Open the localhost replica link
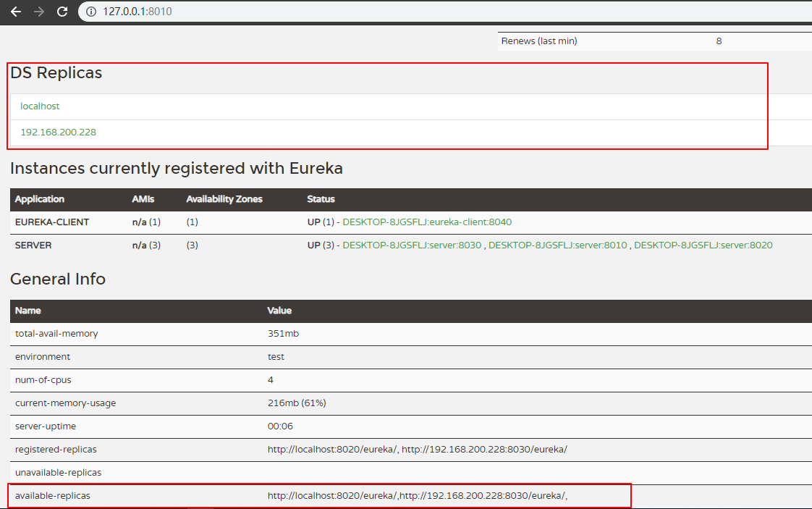Screen dimensions: 812x509 (x=40, y=106)
